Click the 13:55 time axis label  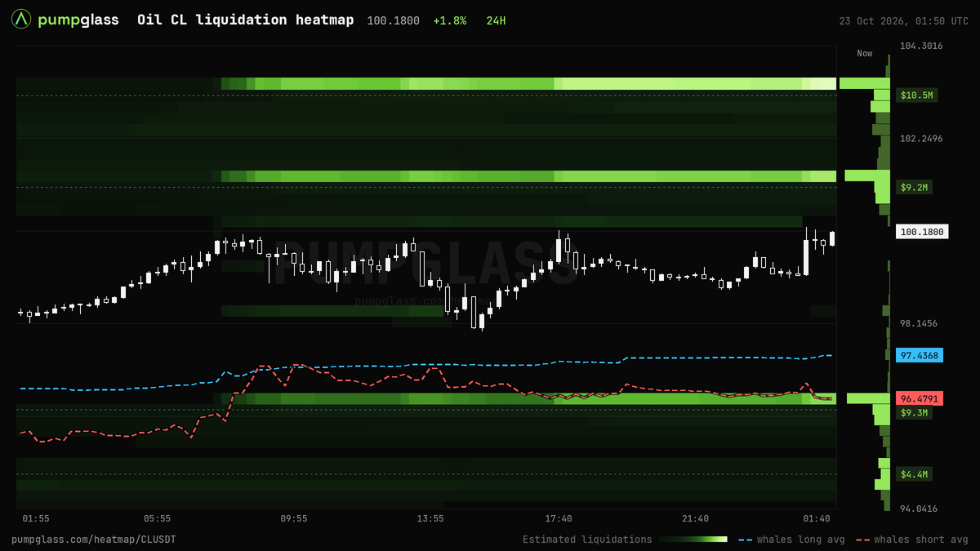430,518
